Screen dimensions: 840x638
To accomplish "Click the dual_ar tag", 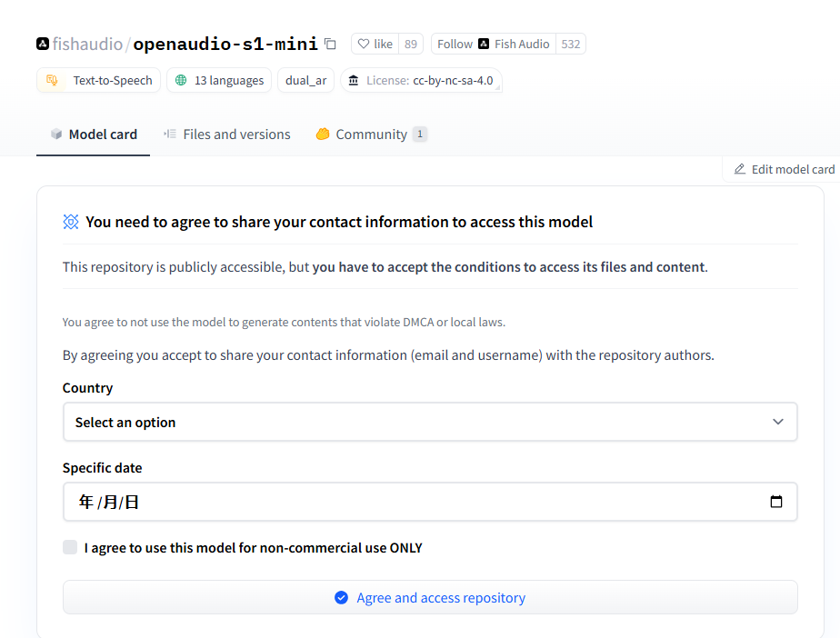I will [x=305, y=80].
